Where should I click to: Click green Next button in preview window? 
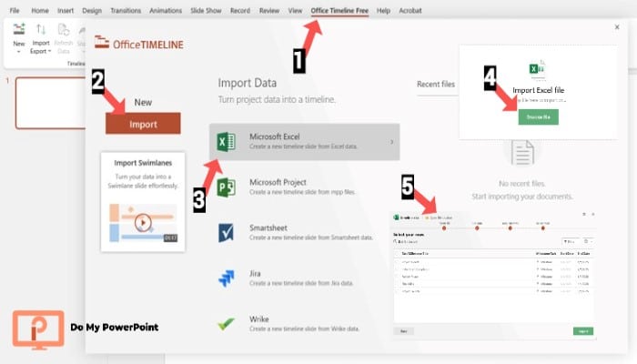(x=583, y=331)
